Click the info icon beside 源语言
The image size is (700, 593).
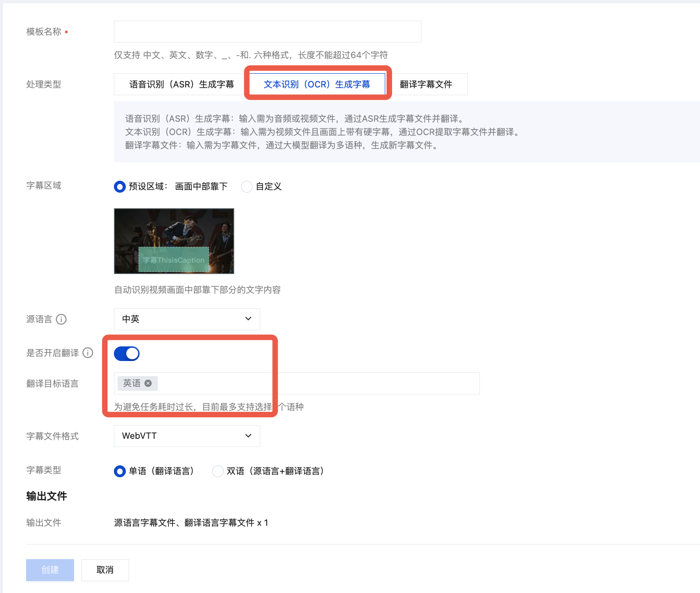[61, 319]
